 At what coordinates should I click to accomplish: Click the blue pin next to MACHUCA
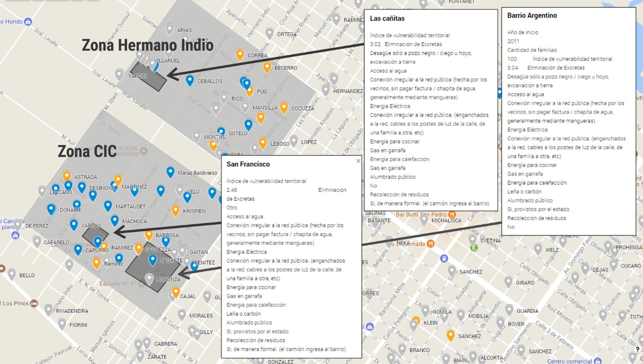click(114, 220)
